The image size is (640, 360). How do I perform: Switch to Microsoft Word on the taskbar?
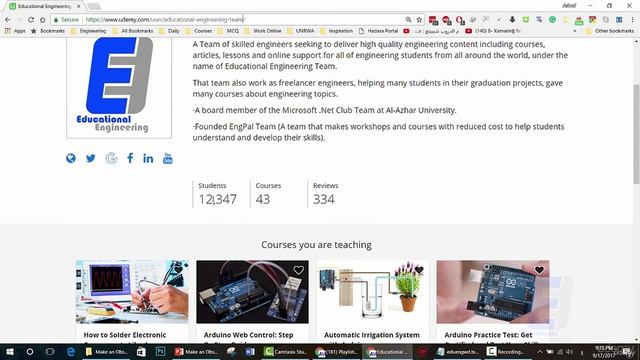(250, 351)
